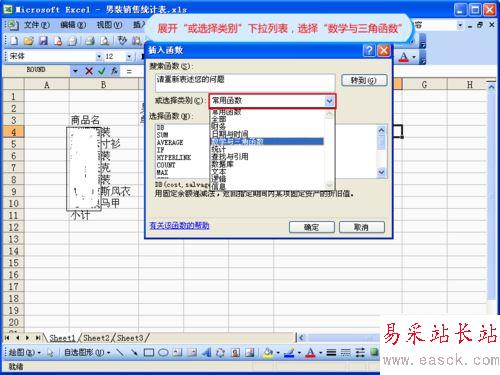Click the Arrow Style icon
500x375 pixels.
coord(360,352)
